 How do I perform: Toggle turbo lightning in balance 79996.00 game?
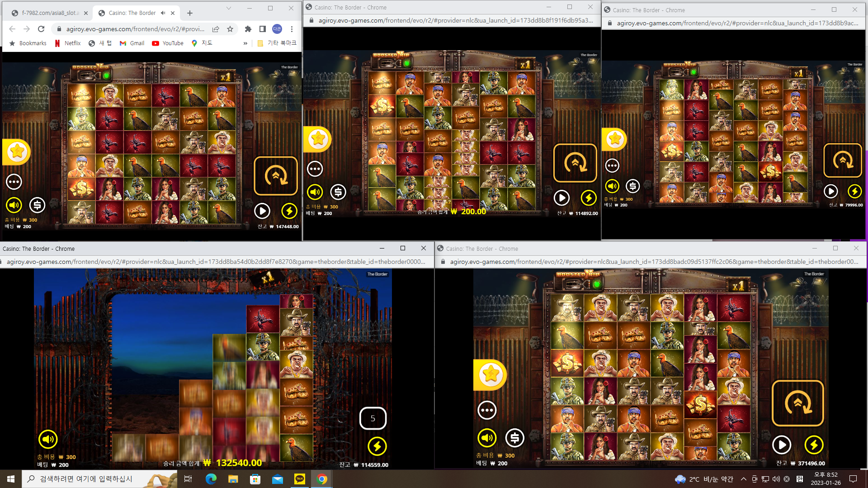click(854, 191)
